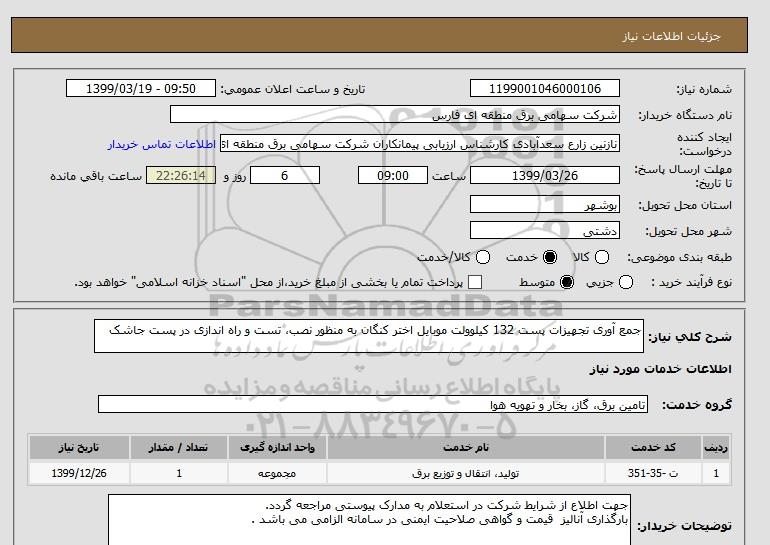This screenshot has height=545, width=770.
Task: Click the نام خدمت column header
Action: (466, 447)
